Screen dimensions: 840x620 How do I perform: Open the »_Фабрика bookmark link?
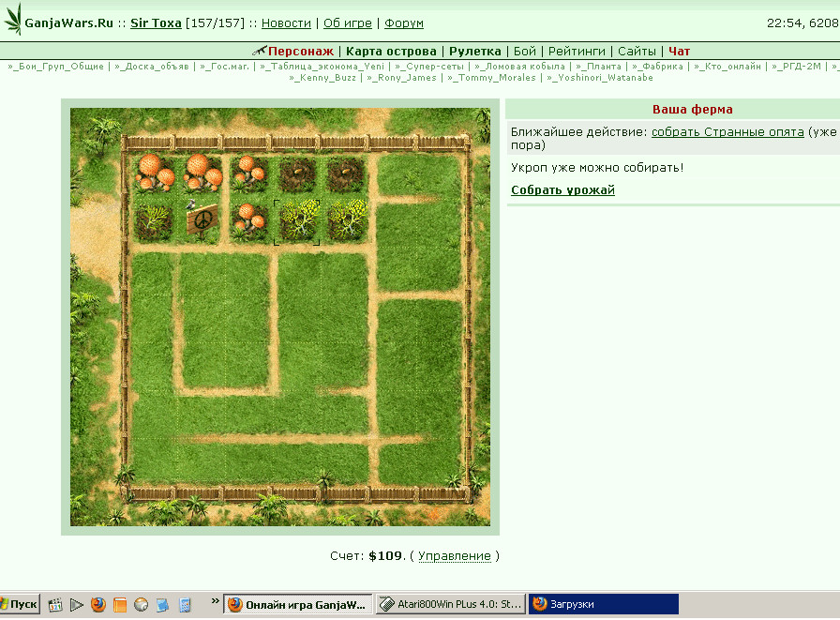(657, 67)
